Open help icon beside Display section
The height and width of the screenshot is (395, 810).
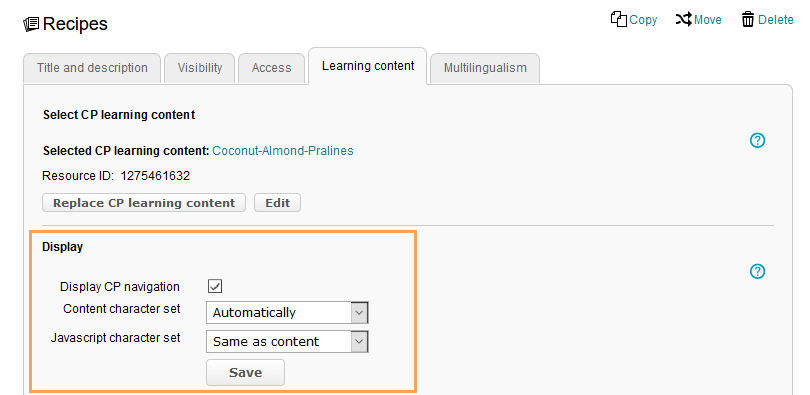tap(757, 271)
